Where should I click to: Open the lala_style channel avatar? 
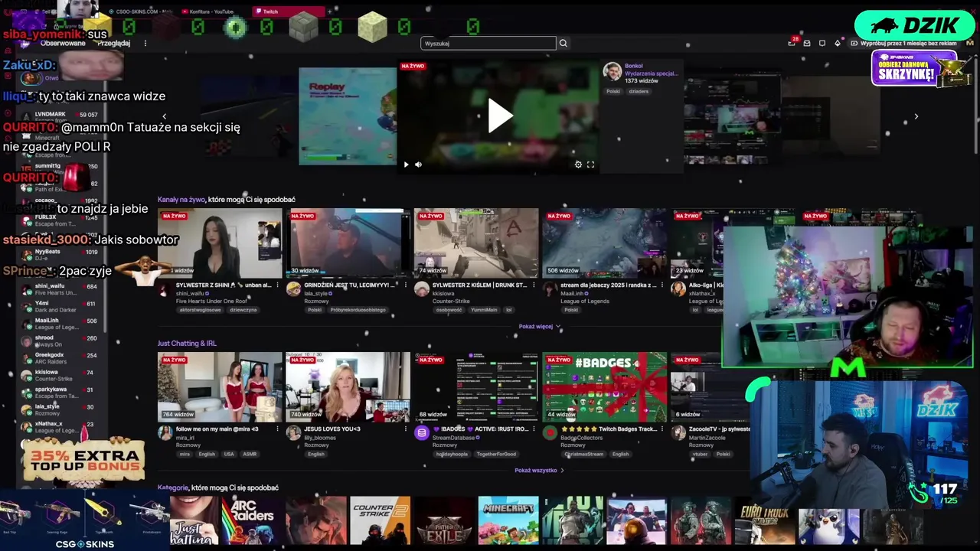pos(293,289)
